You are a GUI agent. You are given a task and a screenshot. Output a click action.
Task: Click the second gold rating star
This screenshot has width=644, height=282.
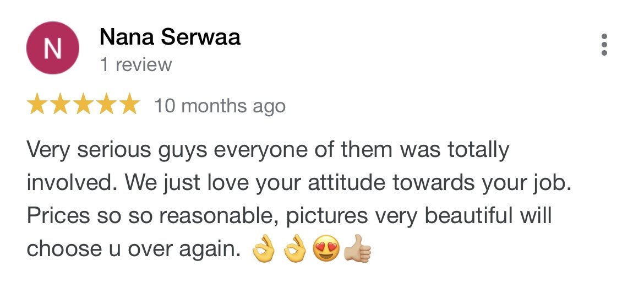(x=61, y=104)
